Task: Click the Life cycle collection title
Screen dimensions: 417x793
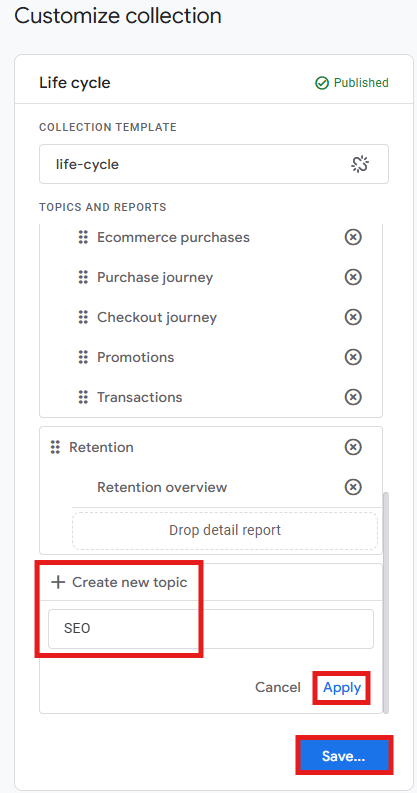Action: click(75, 83)
